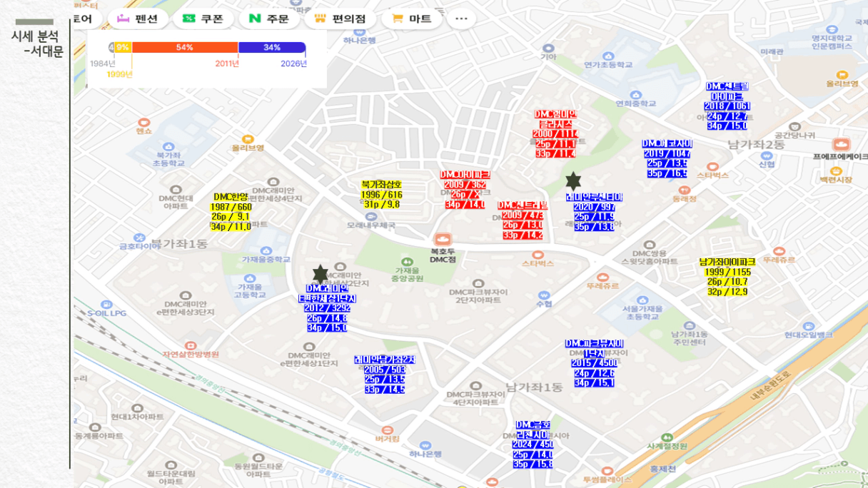Select the 쿠폰 category chip
This screenshot has width=868, height=488.
[203, 19]
